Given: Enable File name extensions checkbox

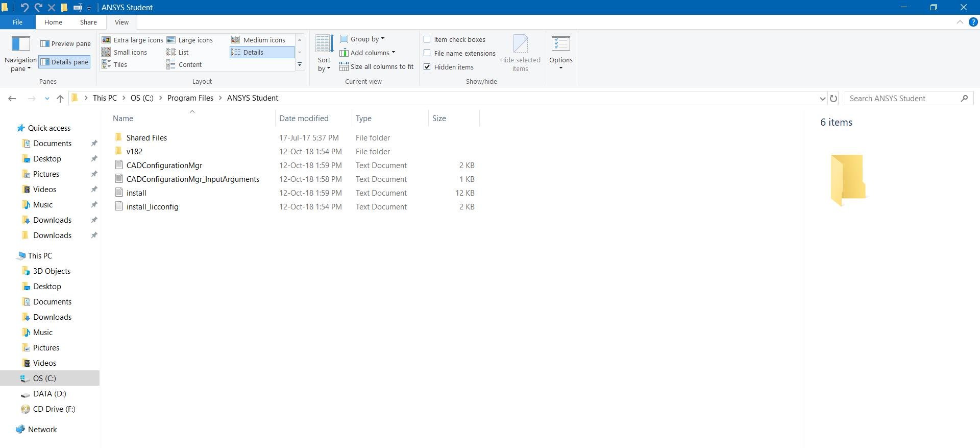Looking at the screenshot, I should pyautogui.click(x=427, y=53).
